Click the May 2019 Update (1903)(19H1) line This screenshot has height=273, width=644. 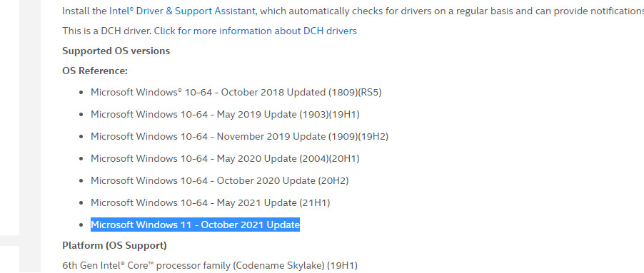point(225,114)
